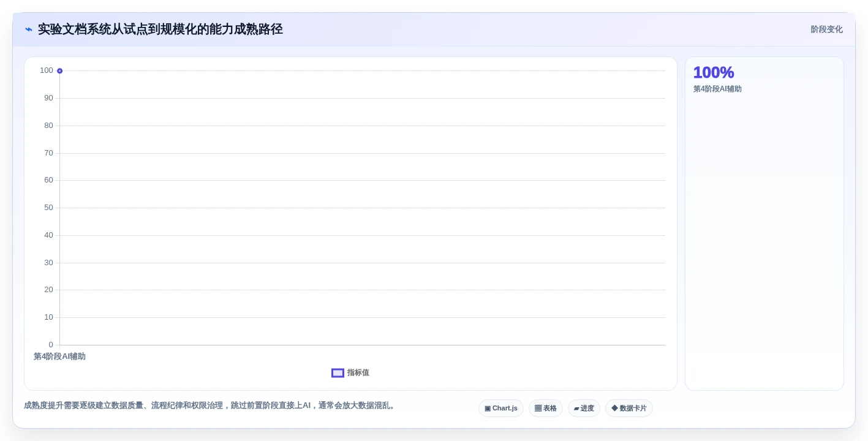Click the Chart.js tag chip

[x=501, y=409]
